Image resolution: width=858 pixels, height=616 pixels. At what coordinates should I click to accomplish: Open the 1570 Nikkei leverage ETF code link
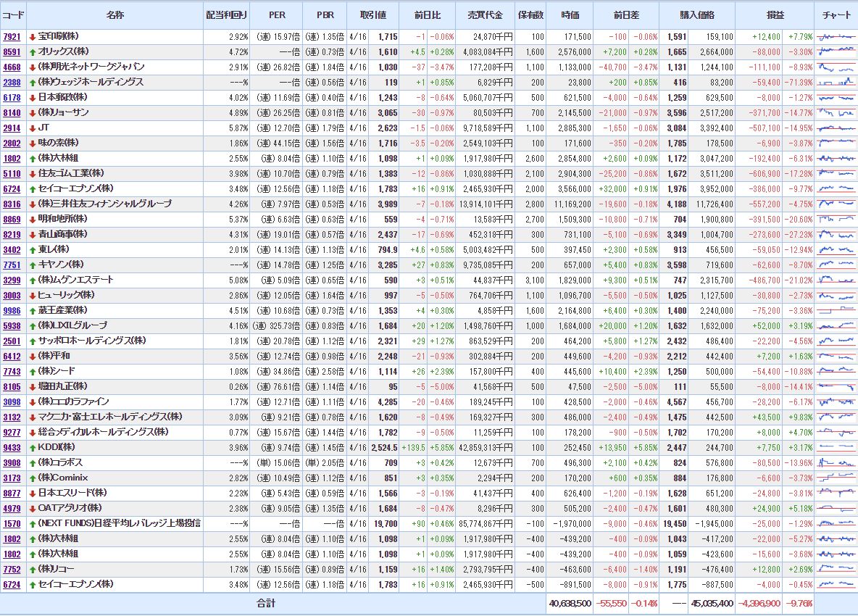click(12, 524)
